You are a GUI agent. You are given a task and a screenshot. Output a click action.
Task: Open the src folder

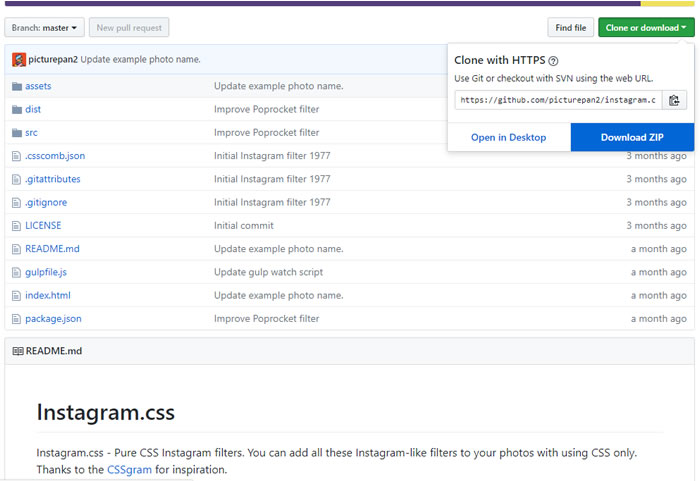[31, 132]
